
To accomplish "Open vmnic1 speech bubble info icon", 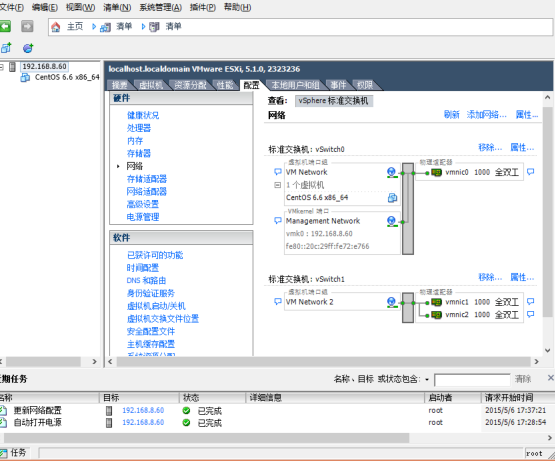I will click(x=530, y=302).
